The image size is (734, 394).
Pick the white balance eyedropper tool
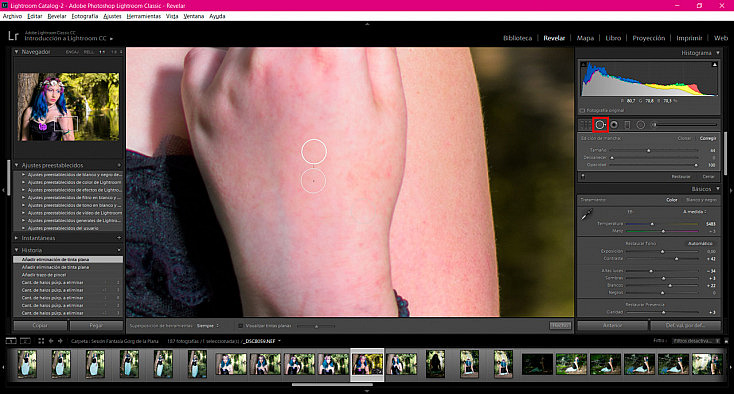[587, 215]
